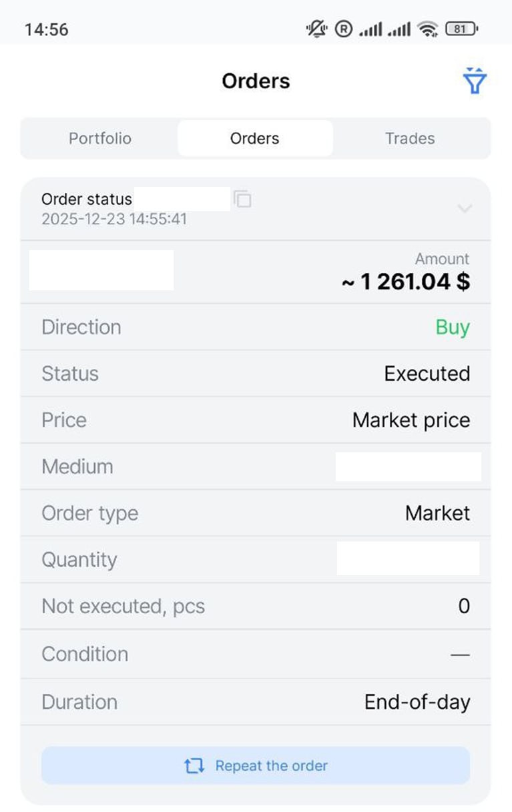Image resolution: width=512 pixels, height=812 pixels.
Task: Tap the Status Executed row
Action: pos(256,374)
